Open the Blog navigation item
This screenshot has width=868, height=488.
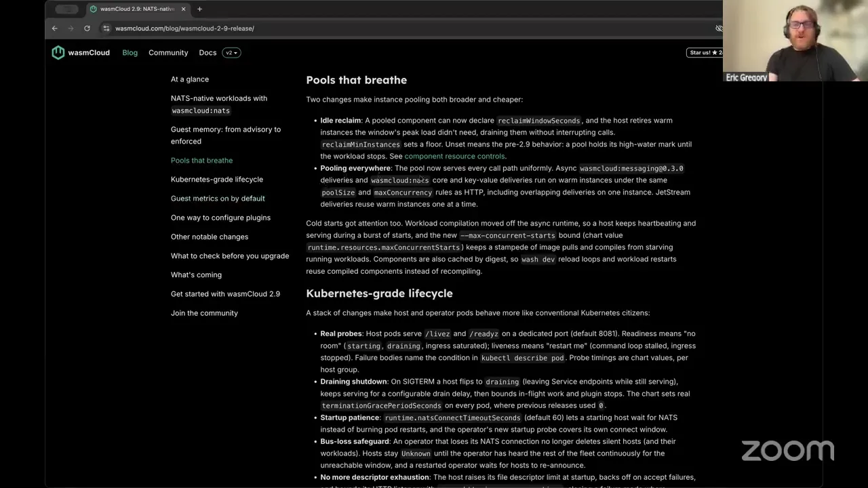130,53
